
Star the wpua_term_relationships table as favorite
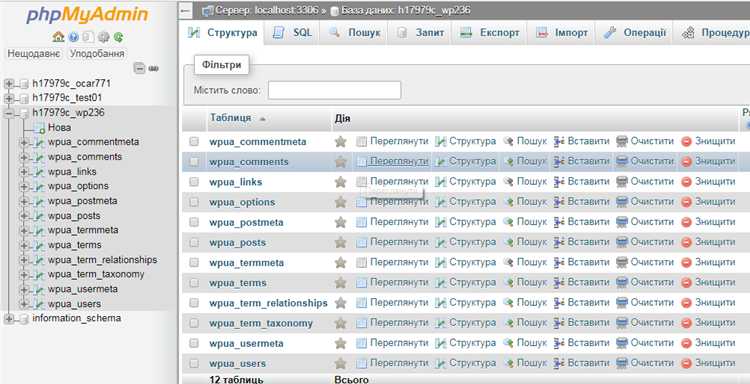(x=341, y=303)
